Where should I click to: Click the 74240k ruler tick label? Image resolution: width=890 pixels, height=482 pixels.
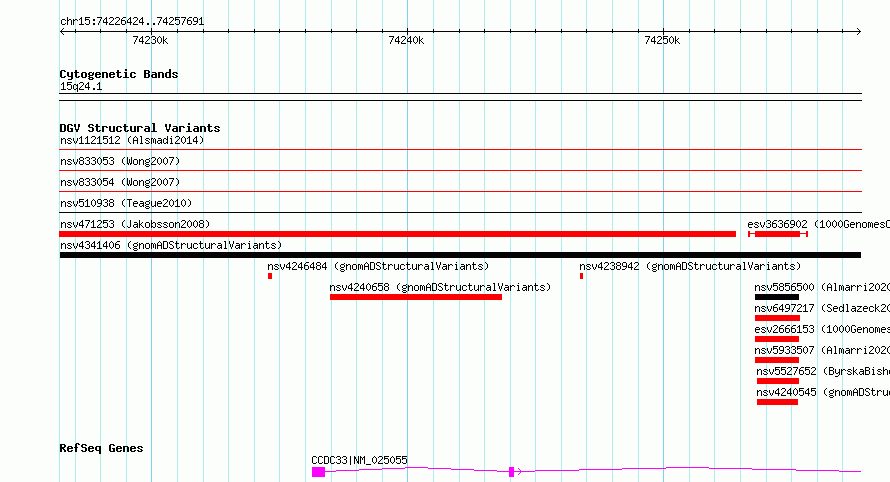(x=406, y=40)
